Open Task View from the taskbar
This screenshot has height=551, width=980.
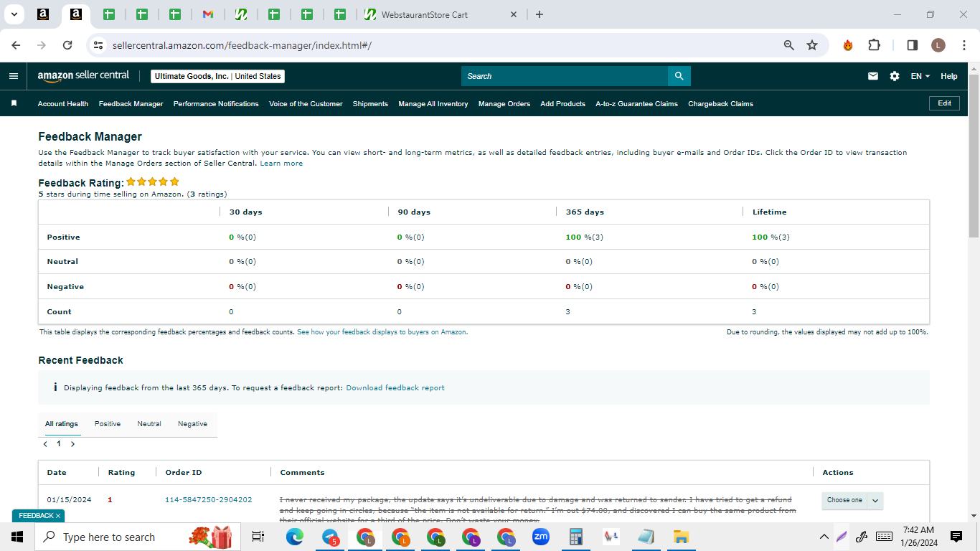tap(259, 537)
